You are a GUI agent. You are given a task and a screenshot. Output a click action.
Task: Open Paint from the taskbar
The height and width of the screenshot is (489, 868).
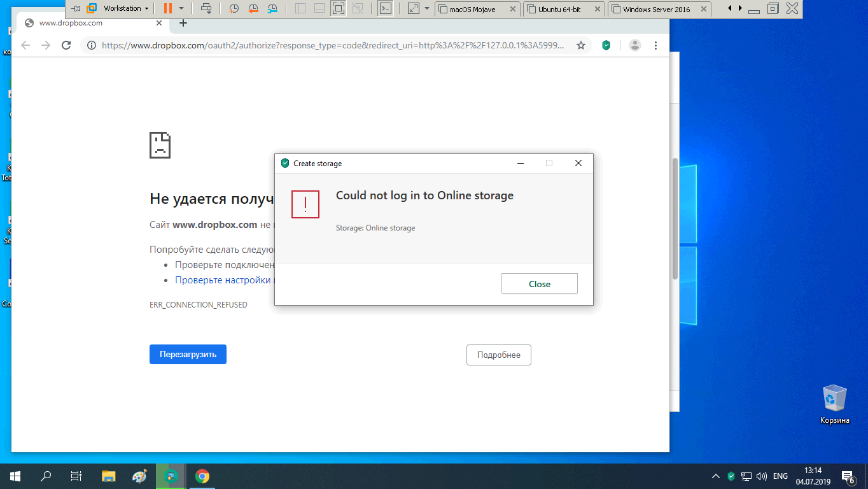tap(139, 476)
